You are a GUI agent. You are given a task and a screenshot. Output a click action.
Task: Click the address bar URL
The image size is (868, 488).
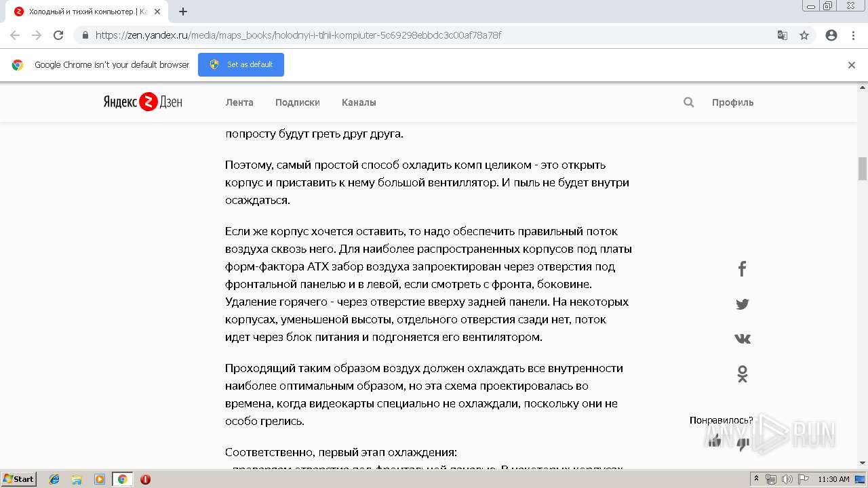(x=298, y=35)
